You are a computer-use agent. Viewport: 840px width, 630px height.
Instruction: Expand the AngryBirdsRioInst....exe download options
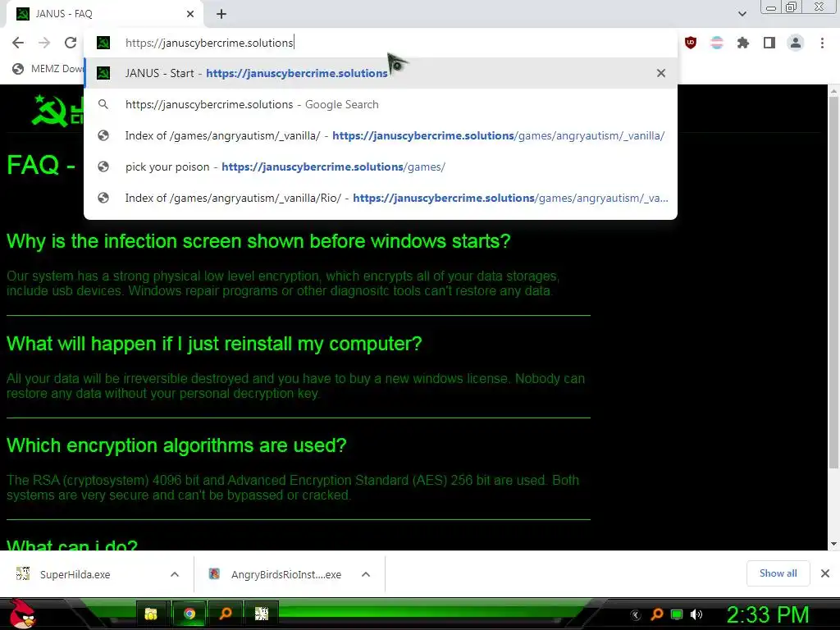pyautogui.click(x=366, y=574)
